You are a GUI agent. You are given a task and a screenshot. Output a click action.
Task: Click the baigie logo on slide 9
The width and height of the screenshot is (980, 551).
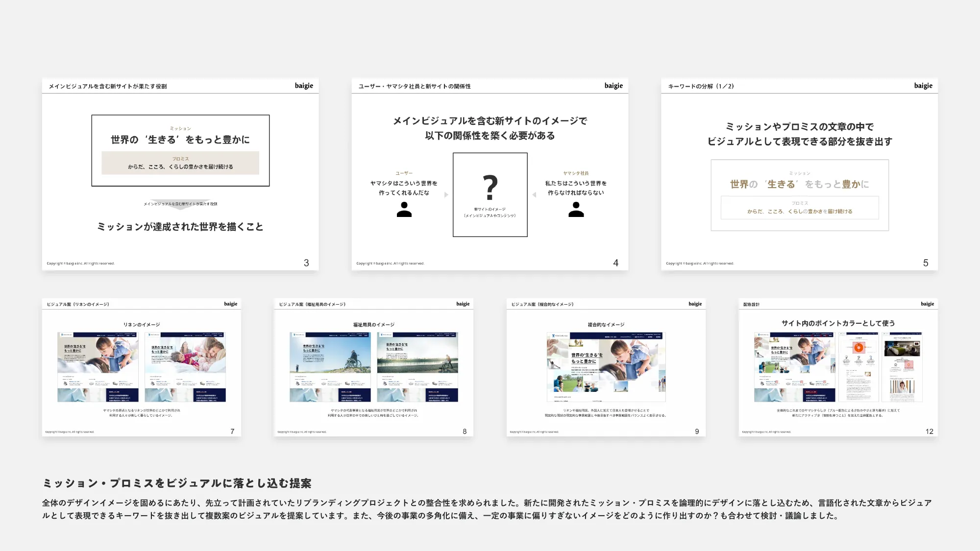[695, 304]
